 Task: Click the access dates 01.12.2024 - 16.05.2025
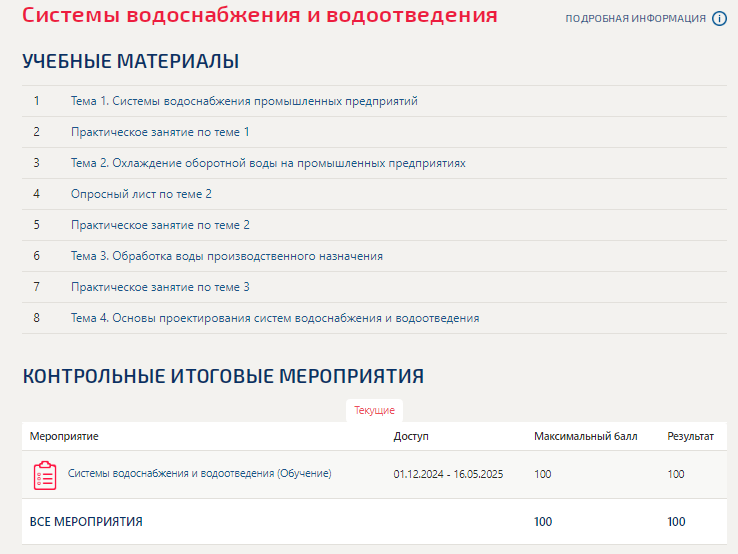coord(448,474)
